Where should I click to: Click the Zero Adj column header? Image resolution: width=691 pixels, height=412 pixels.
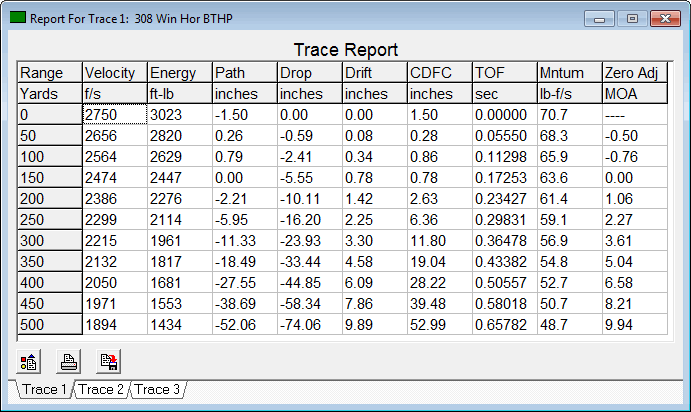635,73
